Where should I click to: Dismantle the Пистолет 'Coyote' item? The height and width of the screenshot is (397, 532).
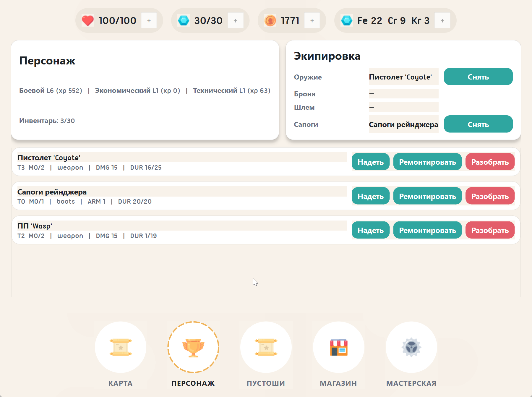(x=490, y=162)
